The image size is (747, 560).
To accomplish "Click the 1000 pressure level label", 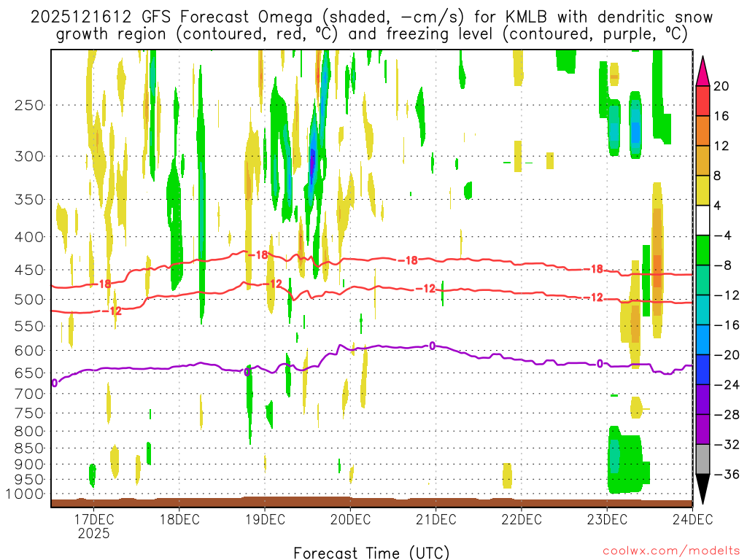I will click(24, 494).
